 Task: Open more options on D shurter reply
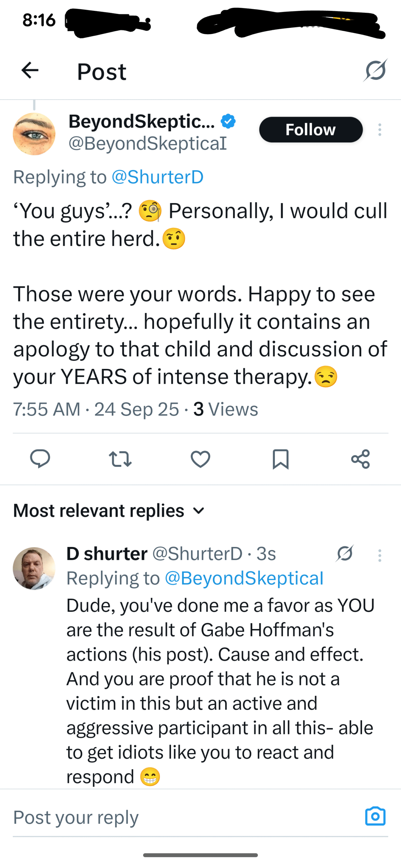380,555
